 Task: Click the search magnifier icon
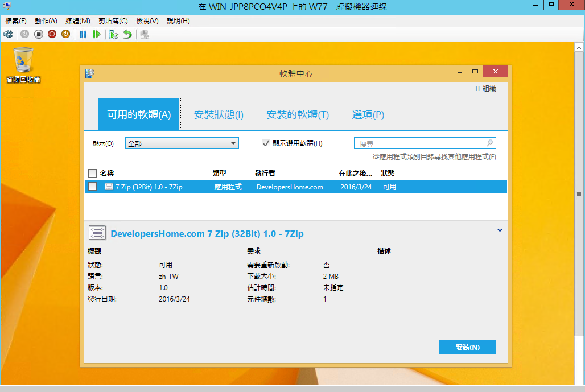tap(490, 143)
